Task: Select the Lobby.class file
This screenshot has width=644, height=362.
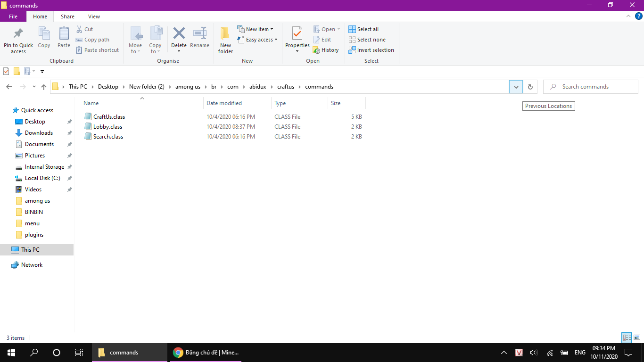Action: pyautogui.click(x=107, y=126)
